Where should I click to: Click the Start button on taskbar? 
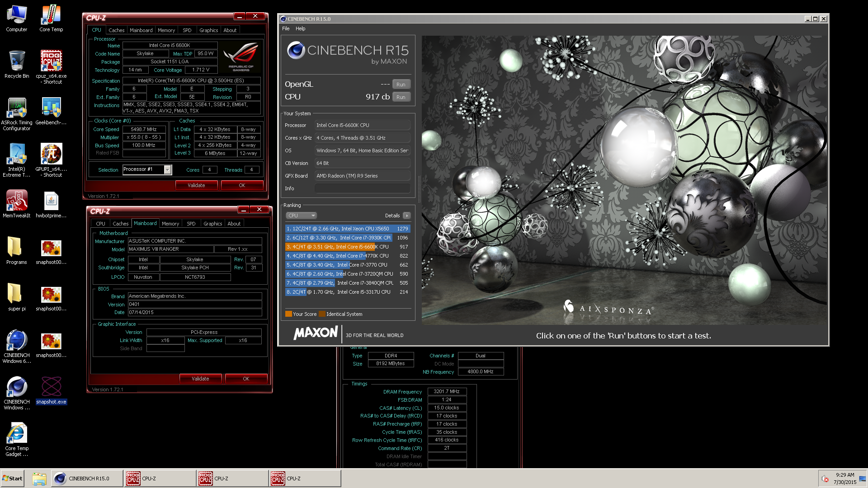click(x=13, y=479)
